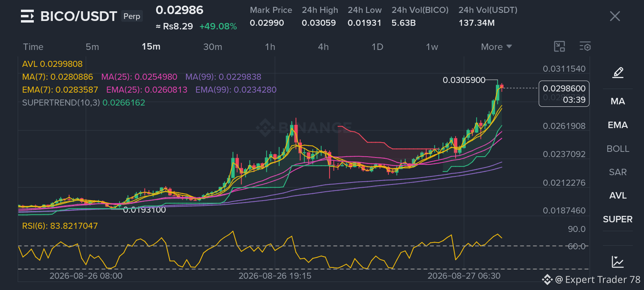
Task: Click the MA(7) indicator value
Action: click(x=58, y=77)
